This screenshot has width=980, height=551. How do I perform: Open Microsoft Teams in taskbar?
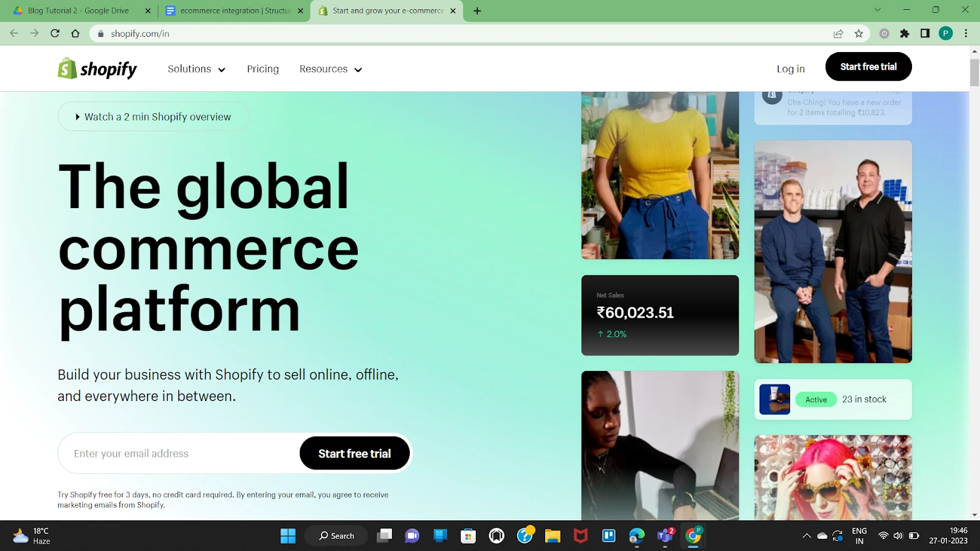click(x=665, y=536)
